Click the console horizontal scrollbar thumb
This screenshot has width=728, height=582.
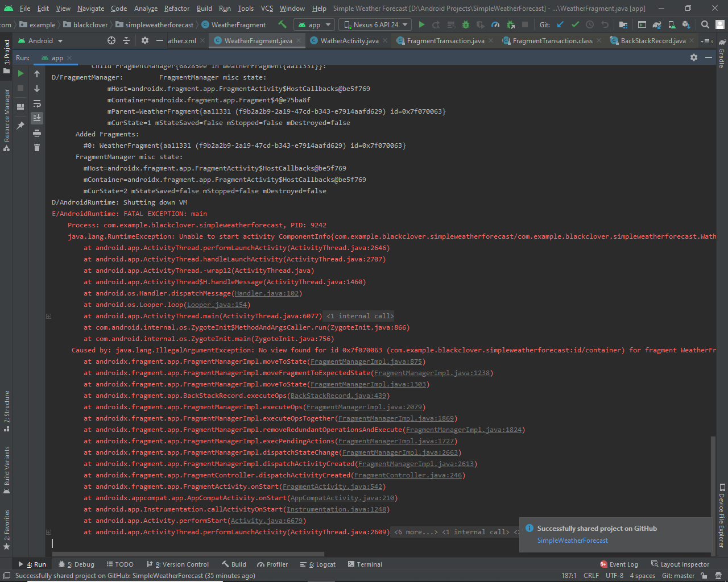coord(188,554)
